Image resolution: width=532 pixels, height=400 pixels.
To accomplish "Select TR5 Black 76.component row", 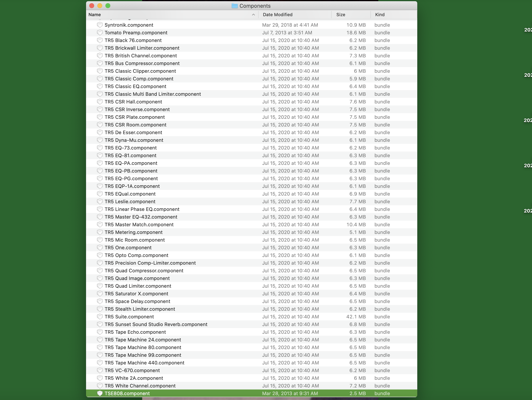I will tap(133, 40).
